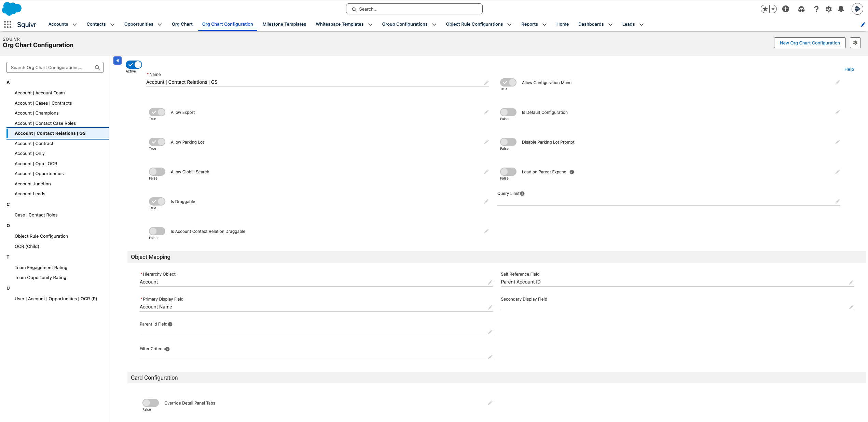The height and width of the screenshot is (422, 868).
Task: Open the Accounts tab dropdown arrow
Action: pyautogui.click(x=75, y=24)
